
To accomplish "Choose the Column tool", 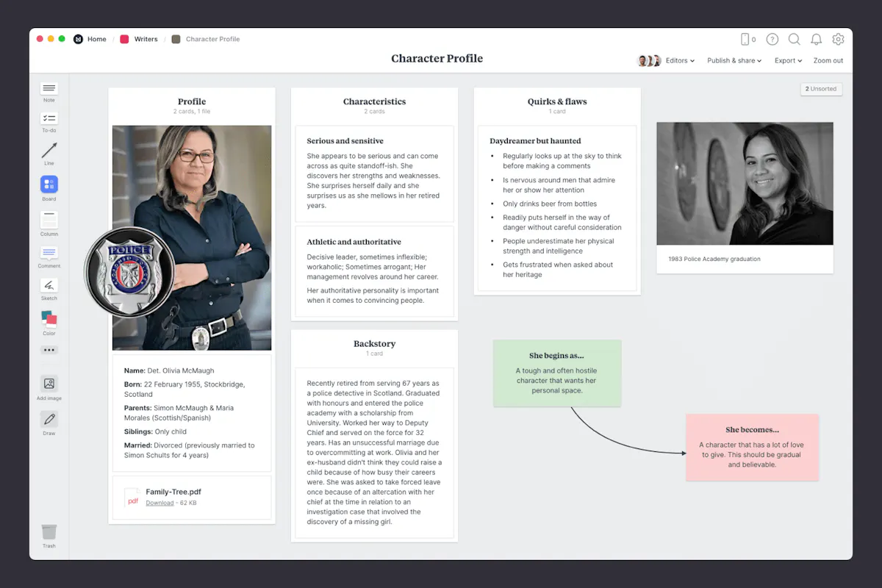I will coord(49,223).
